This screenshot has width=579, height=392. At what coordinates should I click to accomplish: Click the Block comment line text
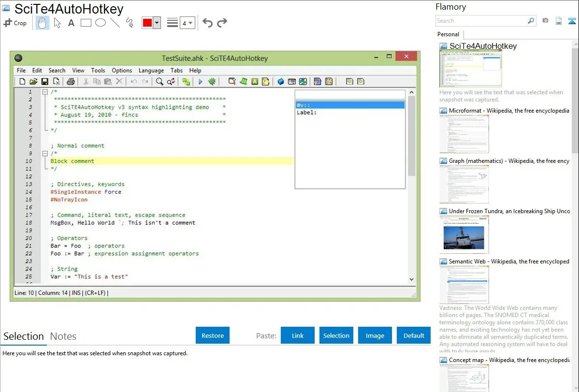point(72,161)
